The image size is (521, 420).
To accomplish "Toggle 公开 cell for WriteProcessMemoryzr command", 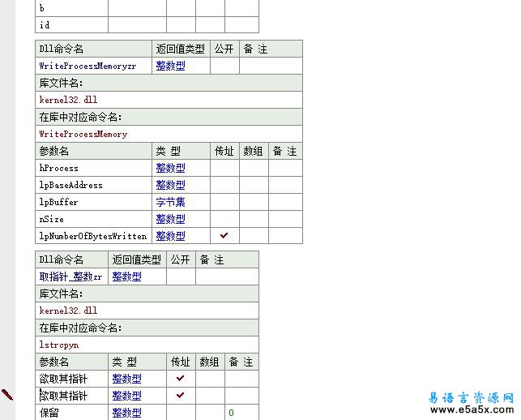I will click(x=224, y=66).
